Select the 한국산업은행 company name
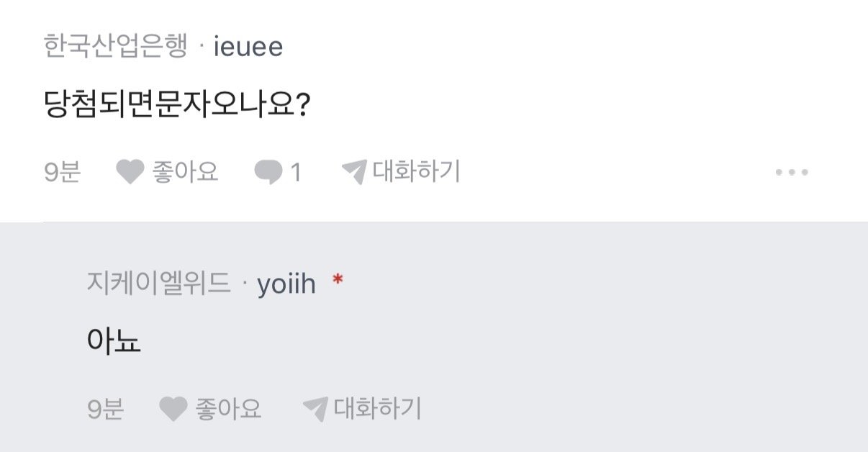 coord(115,48)
